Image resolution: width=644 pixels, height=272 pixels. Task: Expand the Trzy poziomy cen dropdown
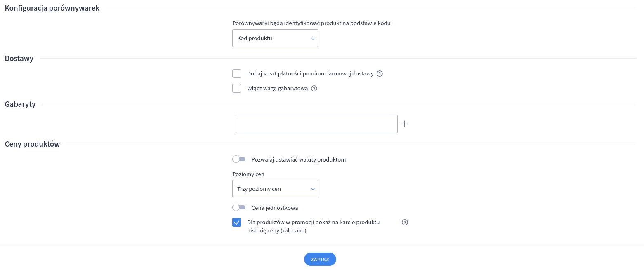[x=275, y=189]
